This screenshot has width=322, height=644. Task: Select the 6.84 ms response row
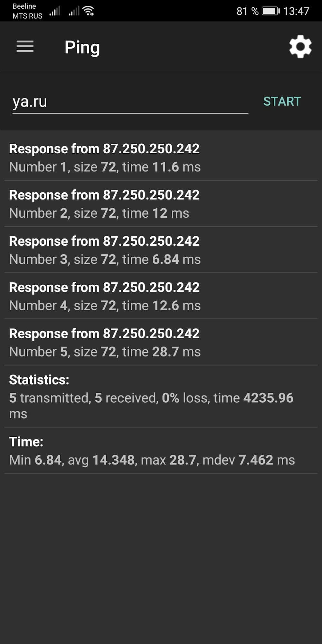(161, 250)
